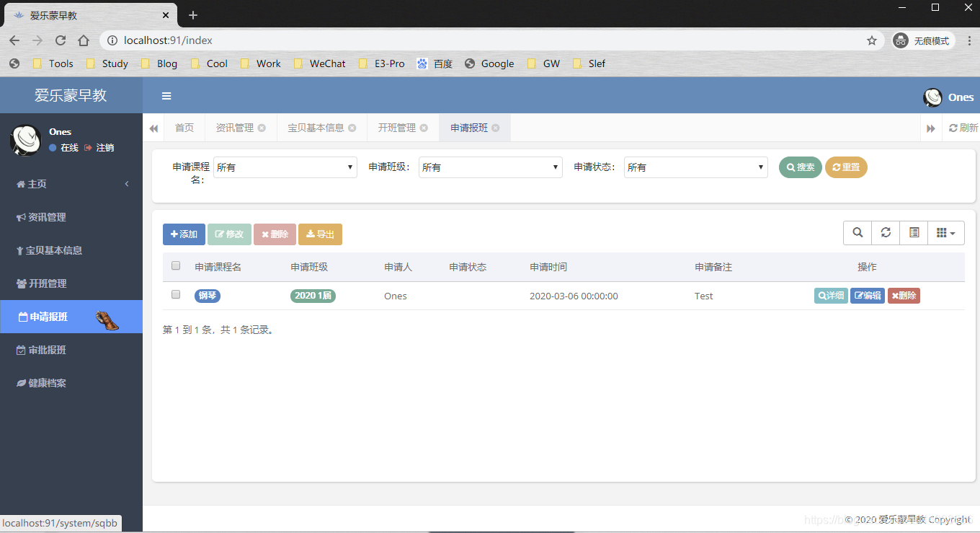Viewport: 980px width, 533px height.
Task: Click the 爱乐蒙早教 logo title
Action: 71,95
